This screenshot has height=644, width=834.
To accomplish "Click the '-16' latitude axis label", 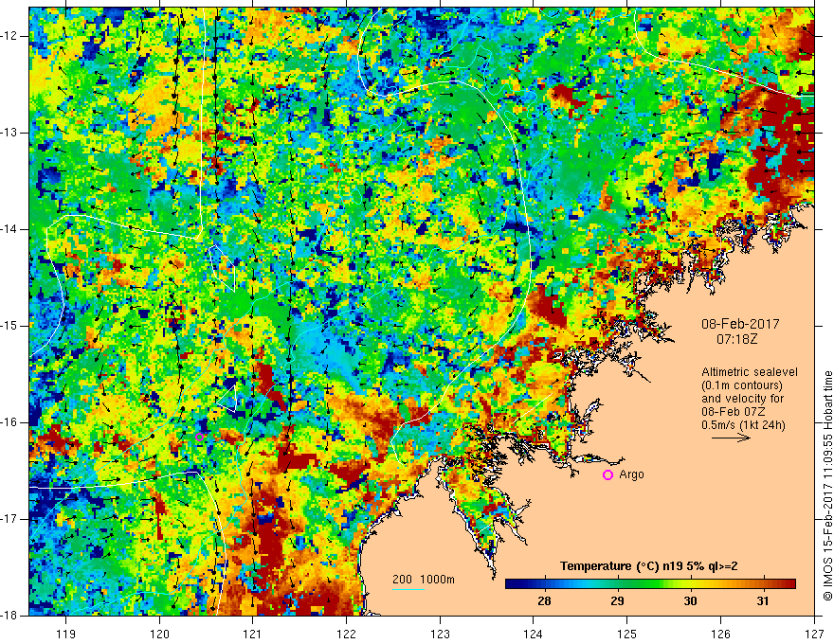I will pyautogui.click(x=10, y=422).
